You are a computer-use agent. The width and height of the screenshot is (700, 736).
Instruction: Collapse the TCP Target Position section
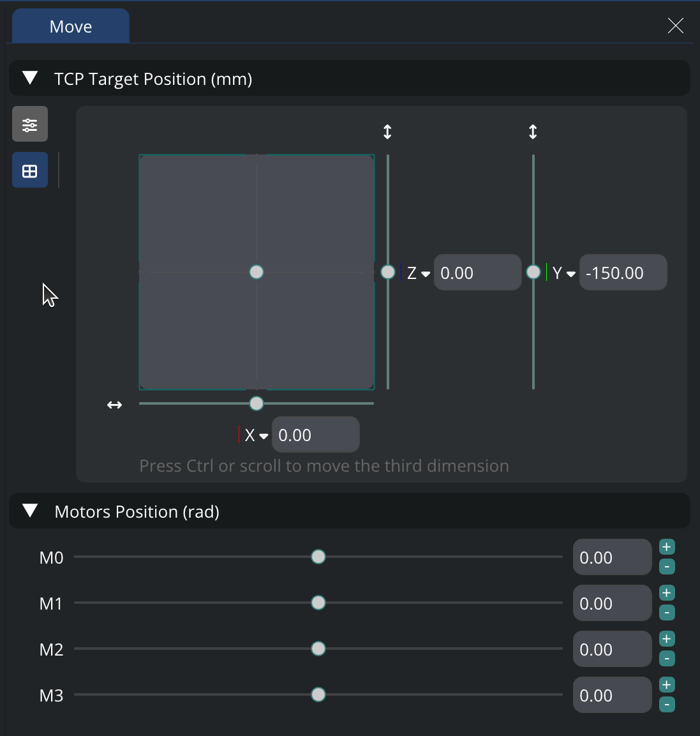(x=30, y=79)
